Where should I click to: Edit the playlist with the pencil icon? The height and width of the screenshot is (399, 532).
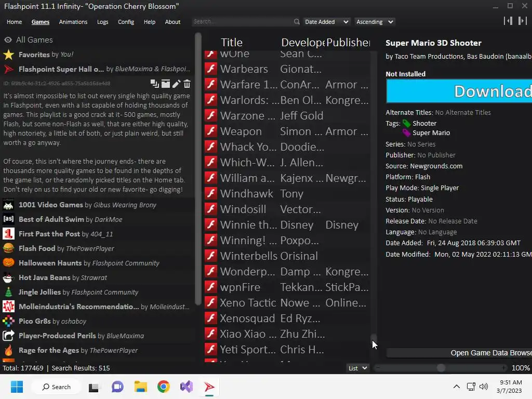pyautogui.click(x=177, y=84)
